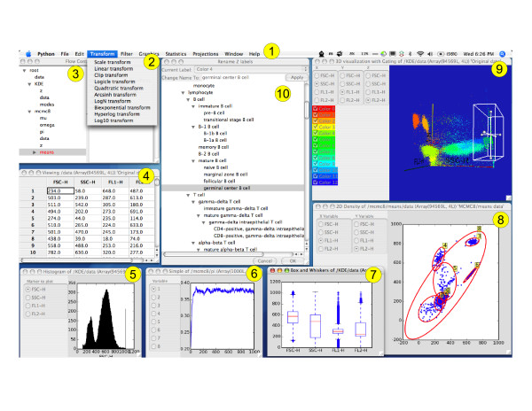Screen dimensions: 532x411
Task: Select modes under KDE in the tree
Action: coord(47,105)
